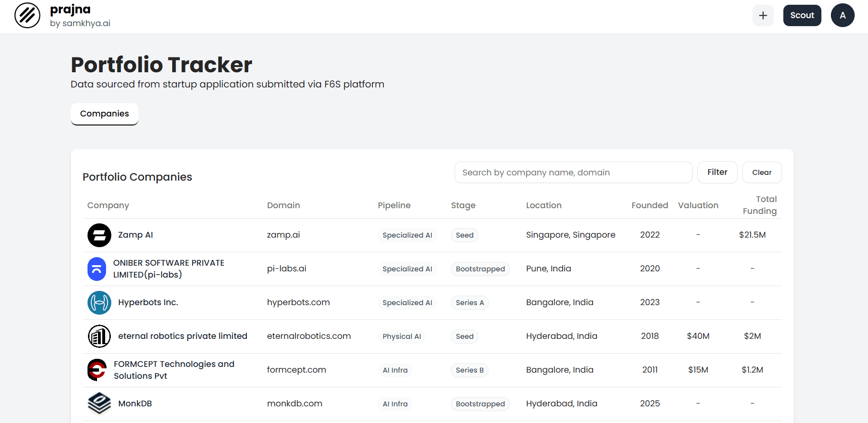This screenshot has height=423, width=868.
Task: Click the eternal robotics logo icon
Action: click(x=99, y=336)
